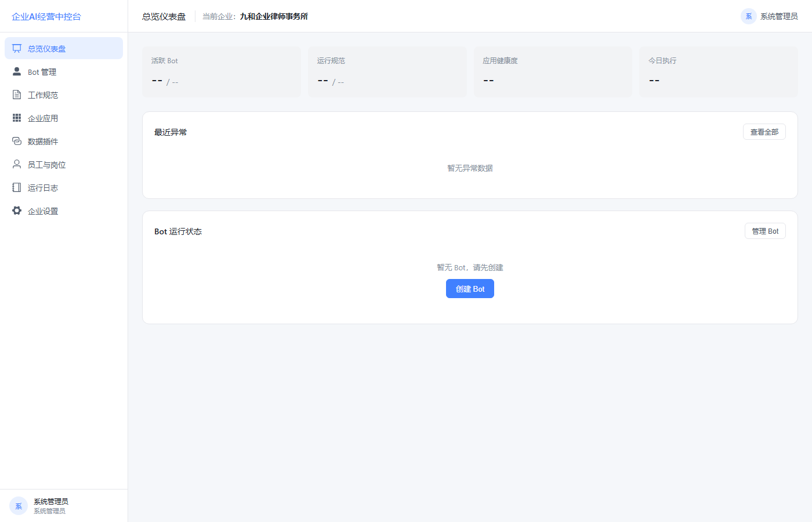Click the 工作规范 document icon

click(17, 95)
